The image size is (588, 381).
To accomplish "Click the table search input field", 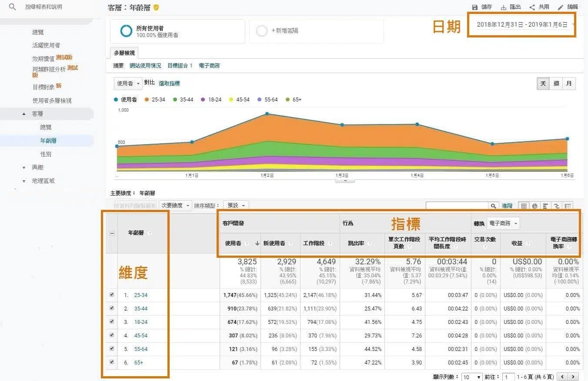I will [457, 206].
